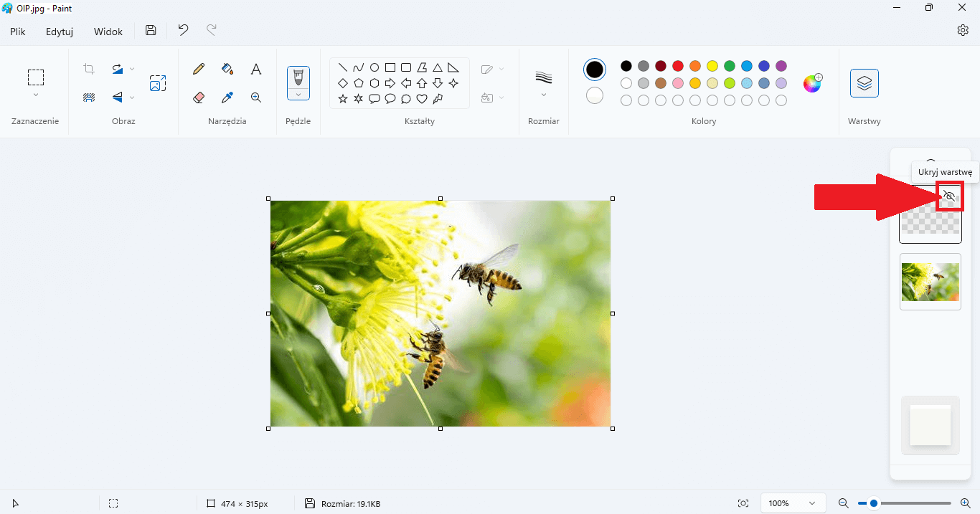The image size is (980, 514).
Task: Choose the diamond shape
Action: tap(343, 83)
